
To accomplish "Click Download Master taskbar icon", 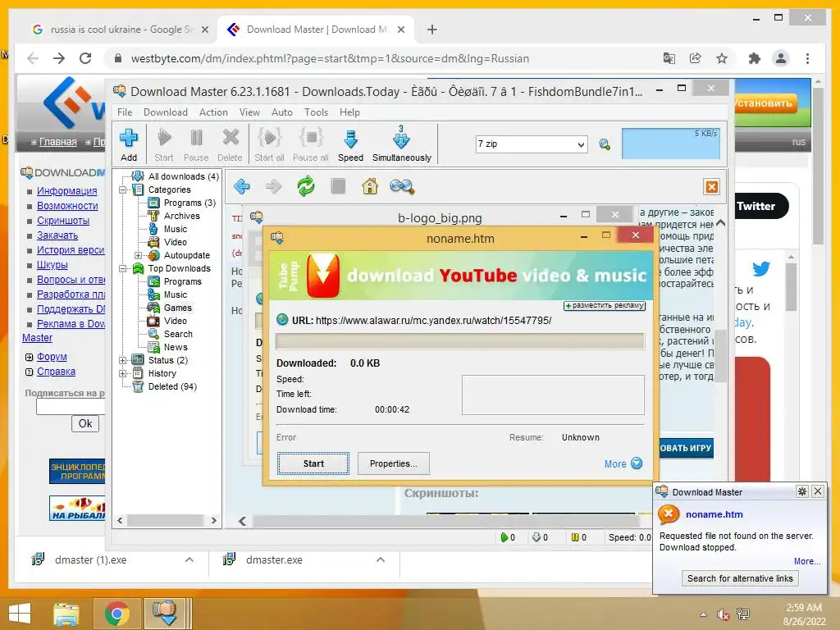I will click(x=165, y=614).
